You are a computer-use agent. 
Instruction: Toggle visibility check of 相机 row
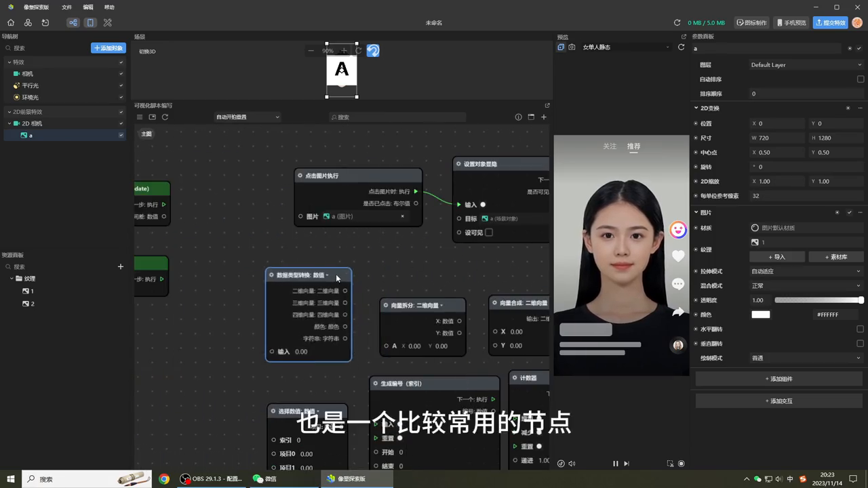click(121, 74)
